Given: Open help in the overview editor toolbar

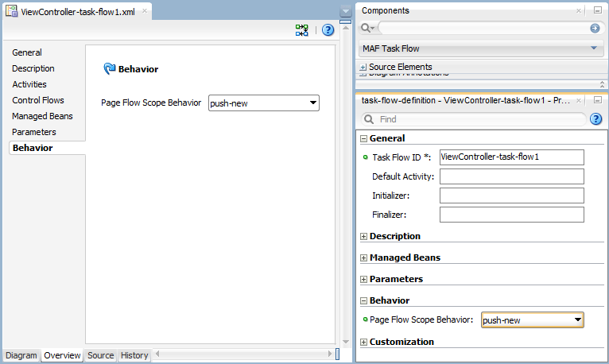Looking at the screenshot, I should click(328, 30).
